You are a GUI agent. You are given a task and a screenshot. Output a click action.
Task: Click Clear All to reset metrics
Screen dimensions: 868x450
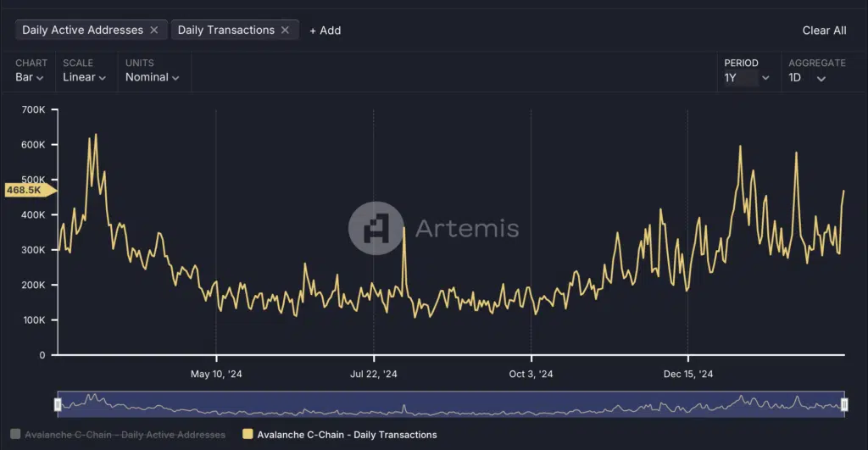(x=824, y=31)
